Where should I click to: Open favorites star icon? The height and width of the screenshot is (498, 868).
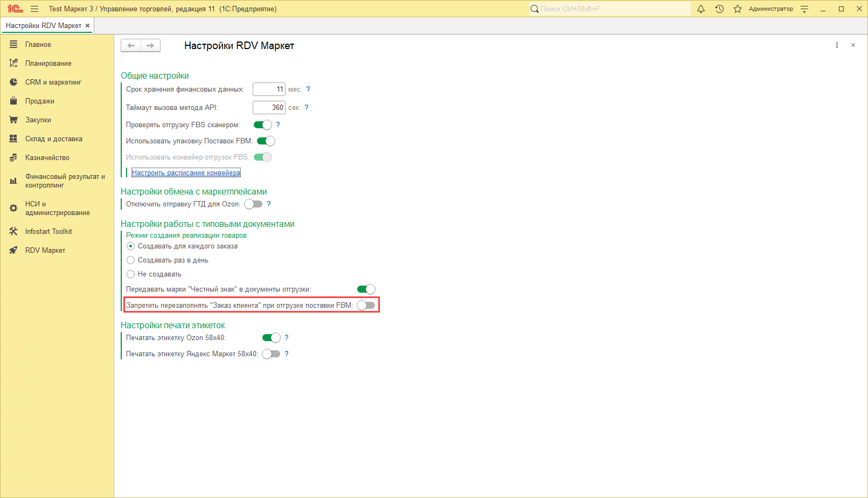738,9
